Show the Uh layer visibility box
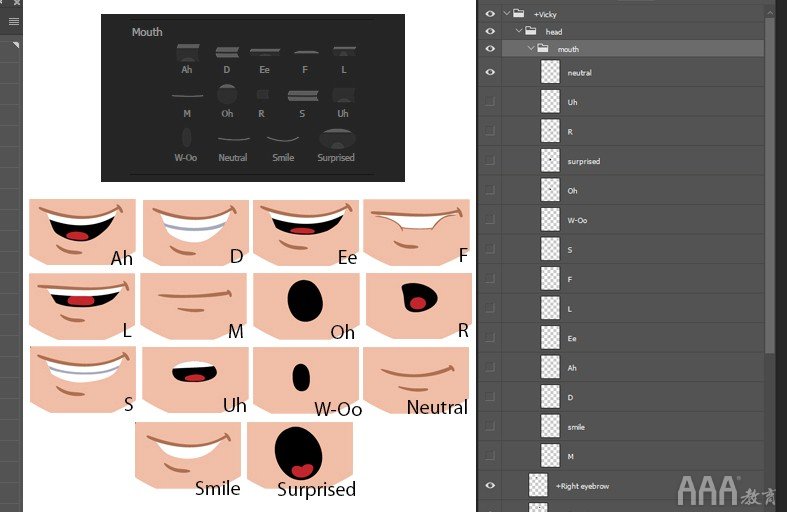Viewport: 787px width, 512px height. [x=490, y=102]
